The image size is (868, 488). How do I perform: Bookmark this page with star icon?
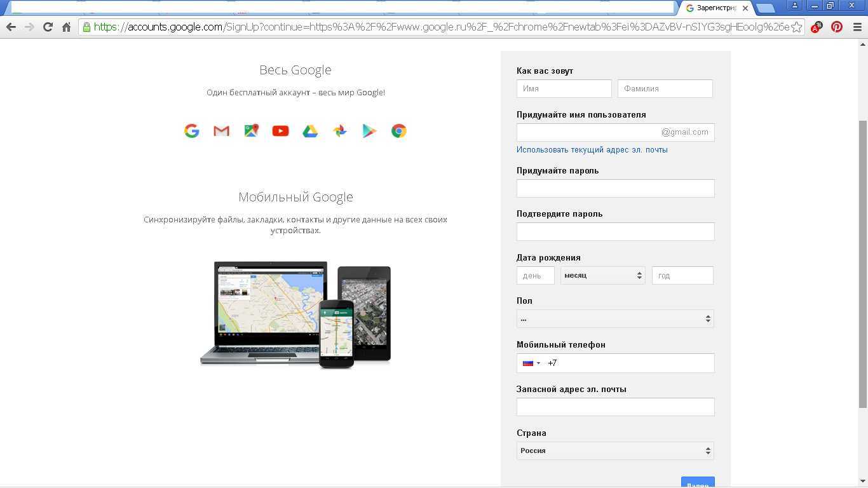(796, 27)
